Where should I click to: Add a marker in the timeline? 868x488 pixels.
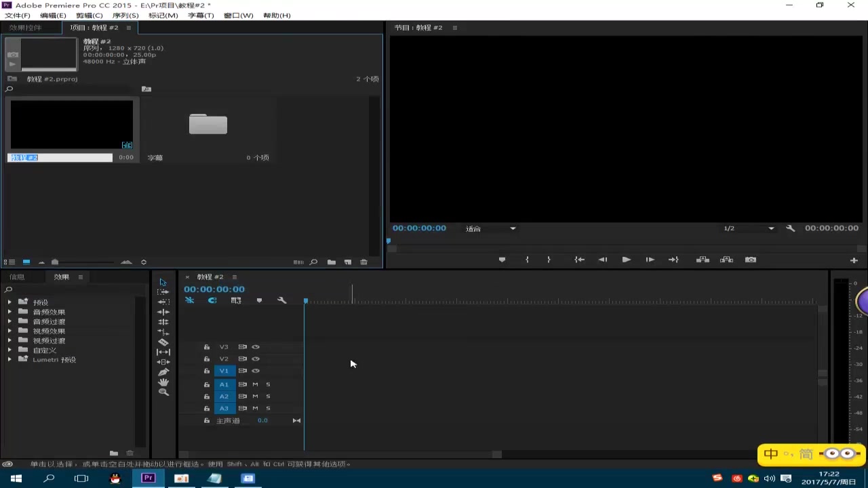tap(259, 300)
